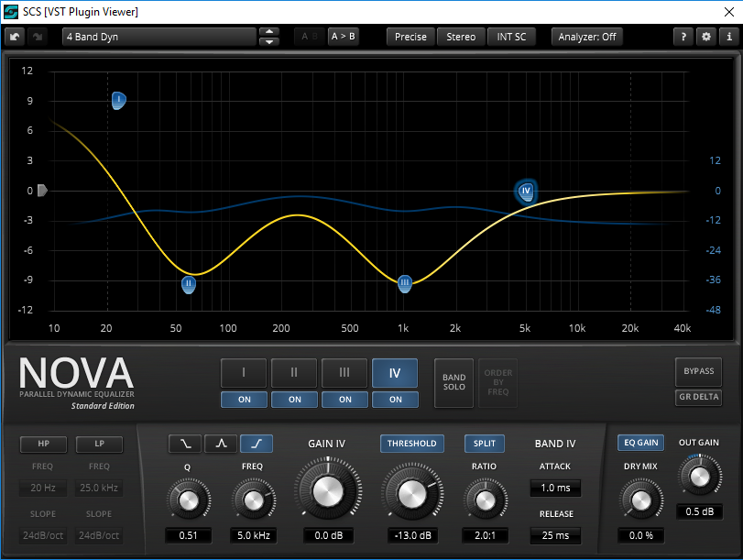Click the RATIO knob
Screen dimensions: 743x560
pos(485,500)
